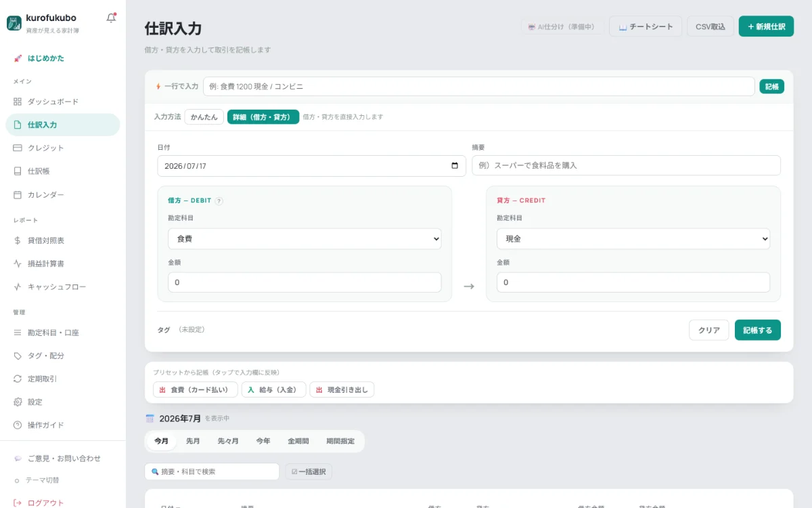The width and height of the screenshot is (812, 508).
Task: Click the ログアウト exit icon
Action: point(18,503)
